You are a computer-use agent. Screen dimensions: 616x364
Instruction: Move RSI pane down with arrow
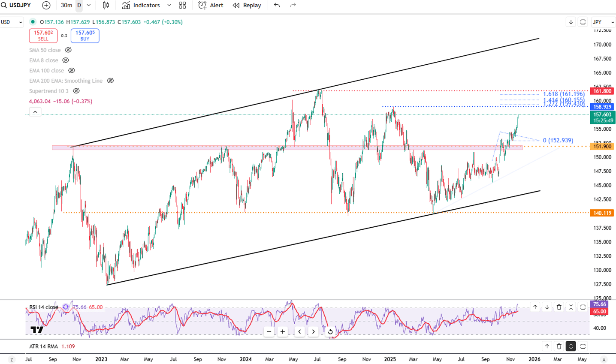tap(547, 307)
